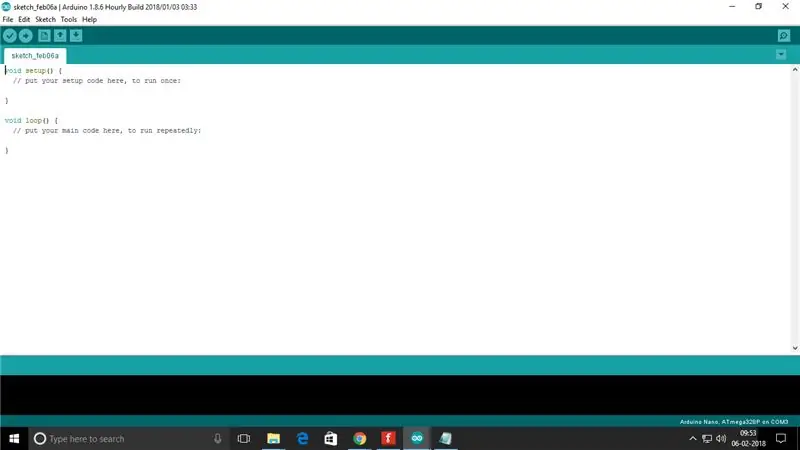
Task: Click the 'void setup() {' code line
Action: 33,70
